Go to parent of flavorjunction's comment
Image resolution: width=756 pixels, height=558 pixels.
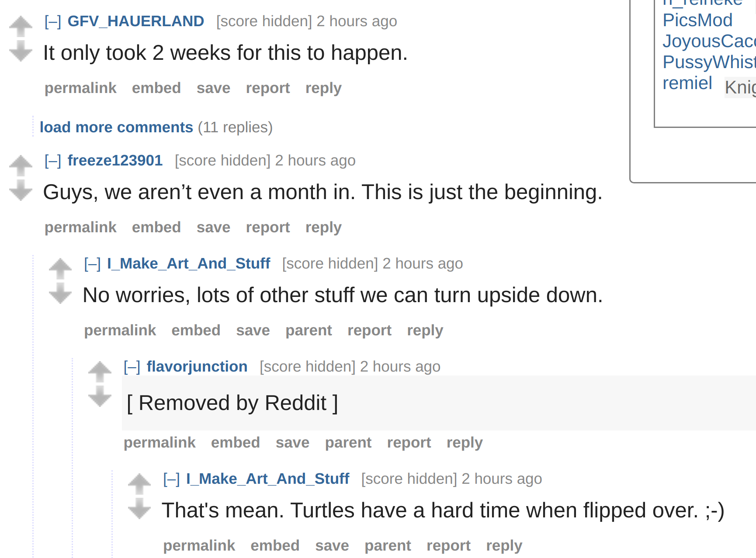tap(348, 443)
